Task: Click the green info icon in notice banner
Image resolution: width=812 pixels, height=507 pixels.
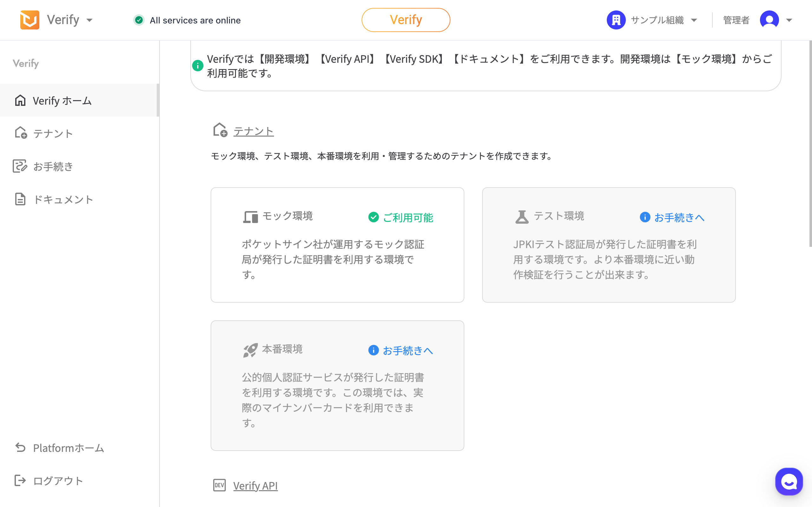Action: point(198,66)
